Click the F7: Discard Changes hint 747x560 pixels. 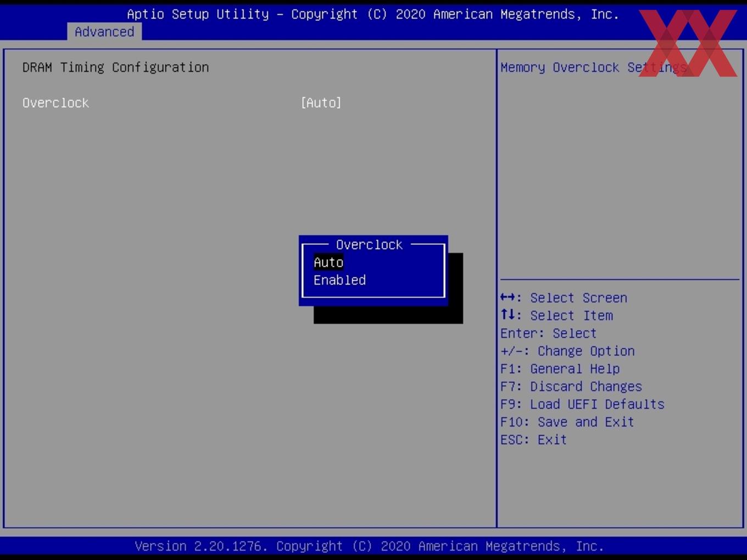coord(571,387)
